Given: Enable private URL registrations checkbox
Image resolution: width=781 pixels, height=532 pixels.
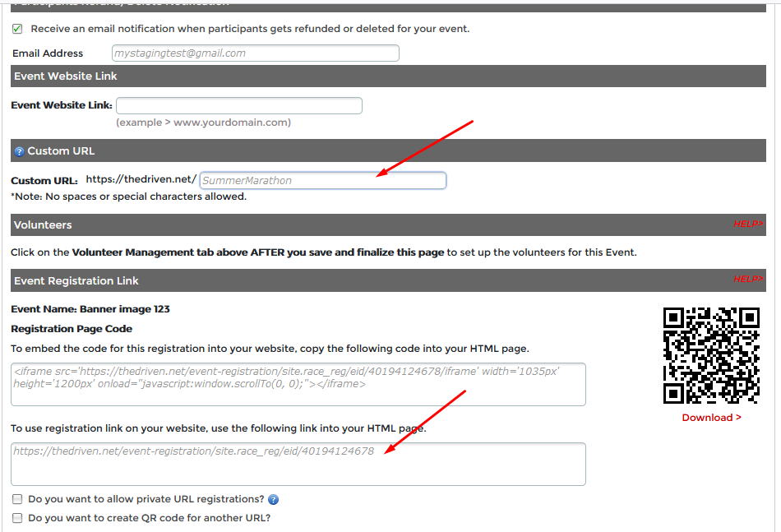Looking at the screenshot, I should (x=17, y=499).
